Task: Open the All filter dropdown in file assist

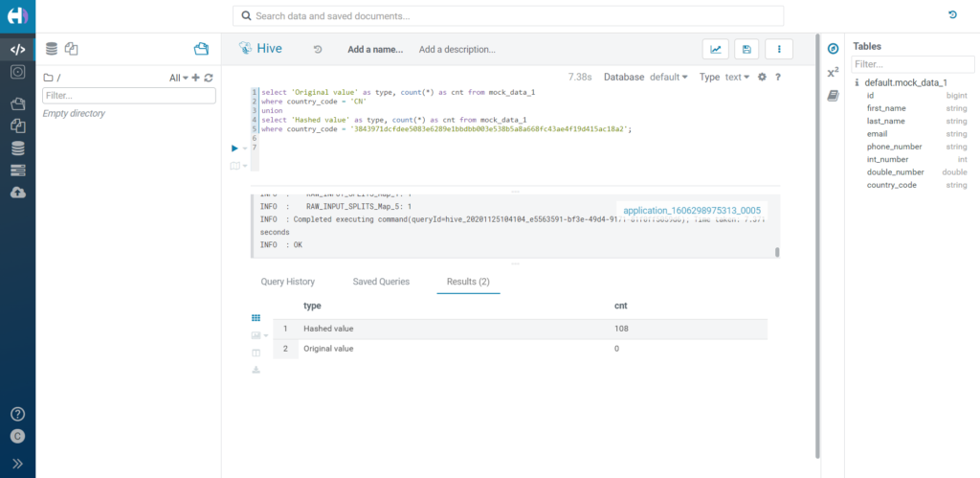Action: [x=179, y=78]
